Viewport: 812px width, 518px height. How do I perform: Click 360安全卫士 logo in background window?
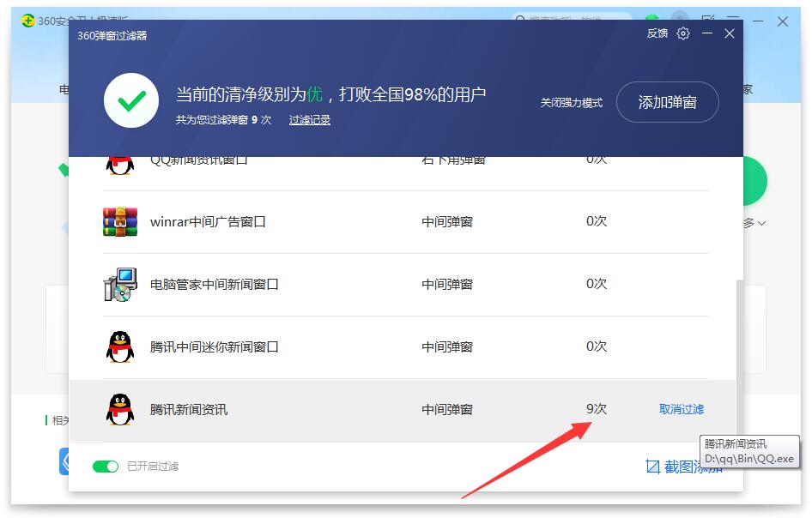(x=28, y=21)
